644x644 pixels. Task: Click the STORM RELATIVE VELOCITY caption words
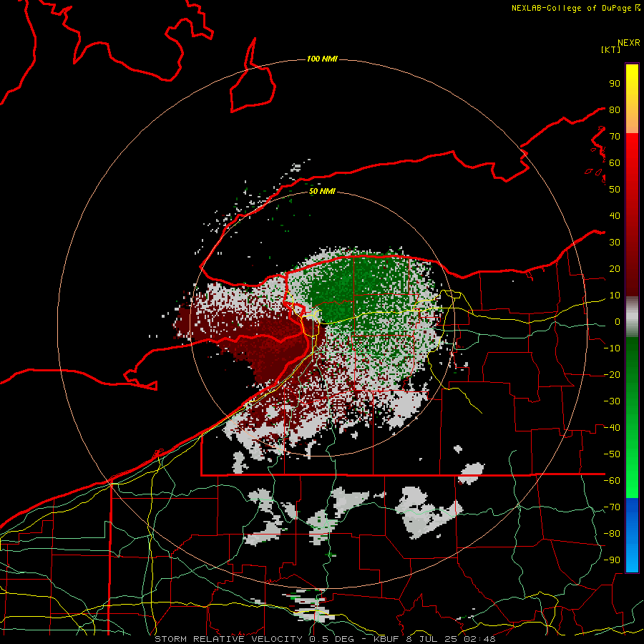(x=228, y=639)
